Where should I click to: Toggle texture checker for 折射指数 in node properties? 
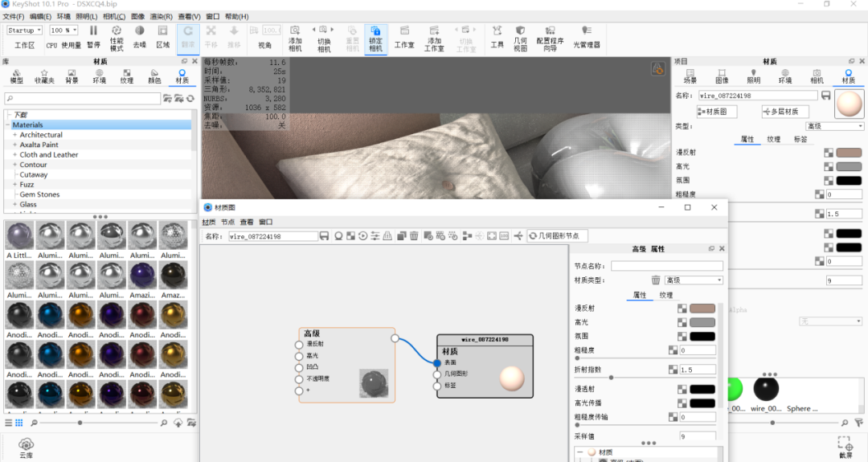coord(673,369)
